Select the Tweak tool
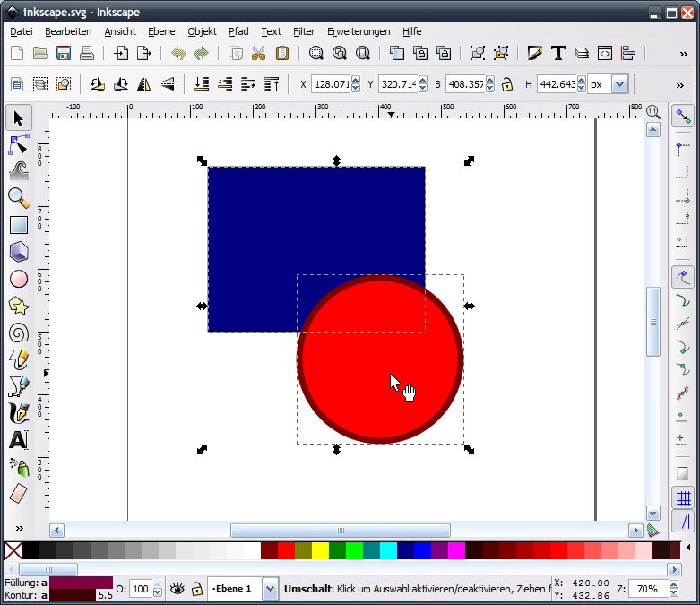Screen dimensions: 700x605 pyautogui.click(x=18, y=171)
